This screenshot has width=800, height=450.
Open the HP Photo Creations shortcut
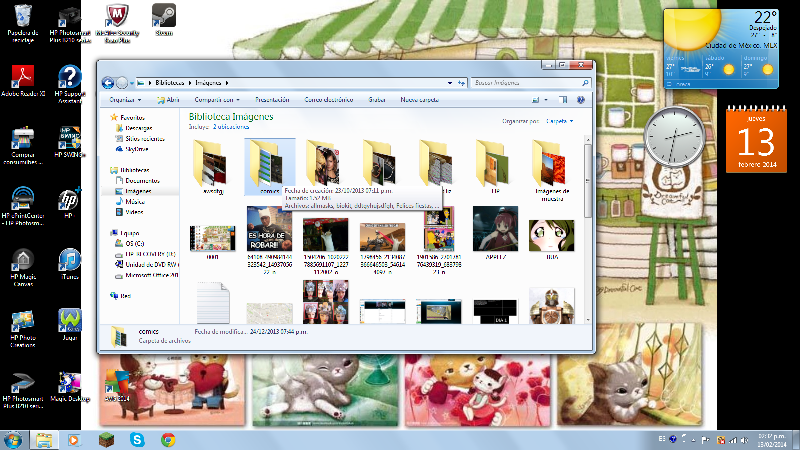point(23,329)
